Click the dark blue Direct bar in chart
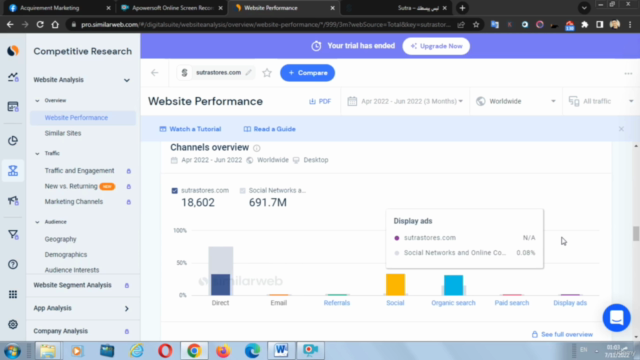This screenshot has width=640, height=360. click(220, 284)
